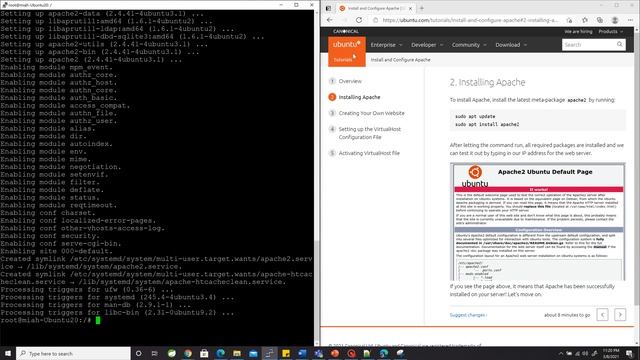Open the We are hiring link
Image resolution: width=640 pixels, height=360 pixels.
[578, 31]
